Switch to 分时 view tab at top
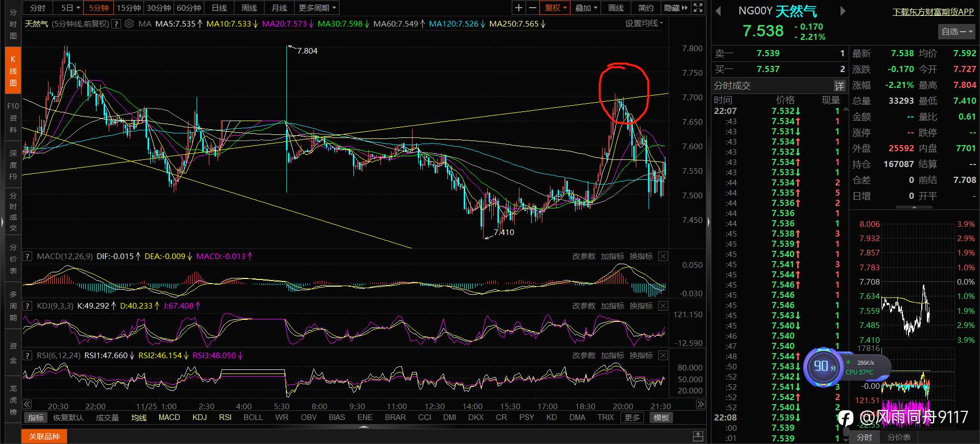This screenshot has width=980, height=444. tap(38, 8)
